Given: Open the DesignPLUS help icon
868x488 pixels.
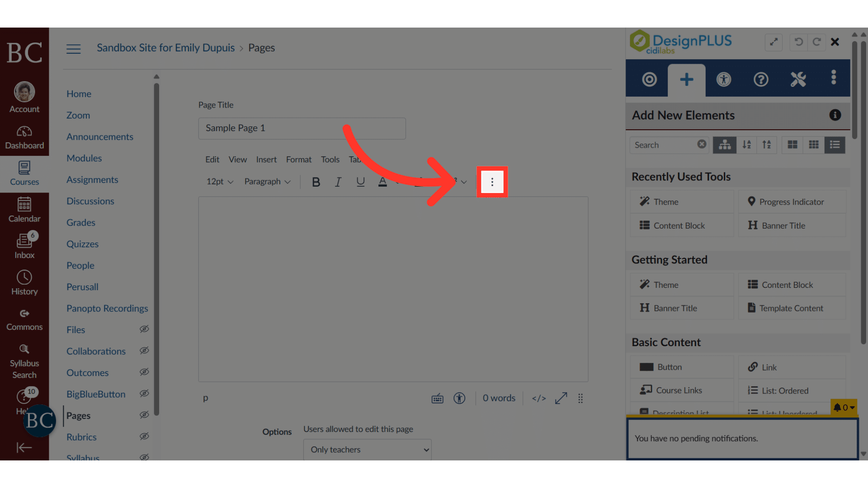Looking at the screenshot, I should pos(760,79).
